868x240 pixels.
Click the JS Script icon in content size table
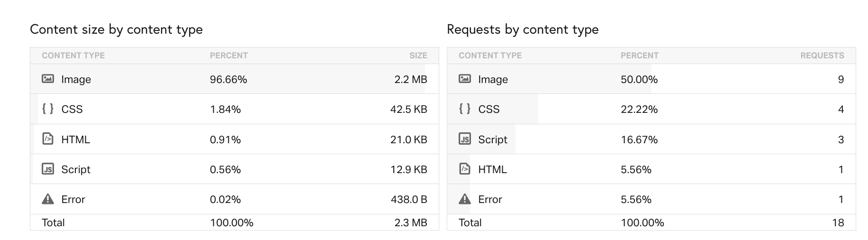click(x=48, y=169)
